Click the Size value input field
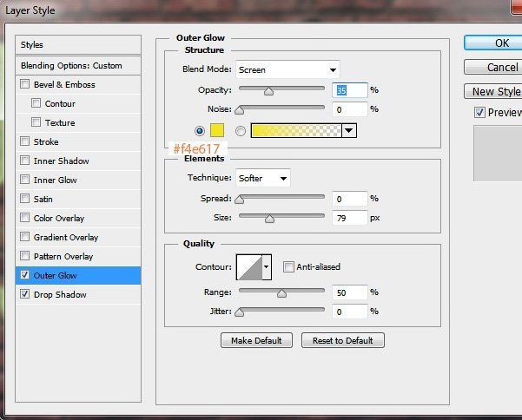The width and height of the screenshot is (522, 420). pos(349,219)
